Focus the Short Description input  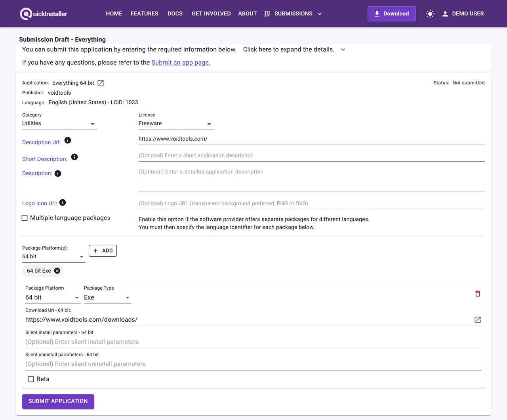pos(312,156)
